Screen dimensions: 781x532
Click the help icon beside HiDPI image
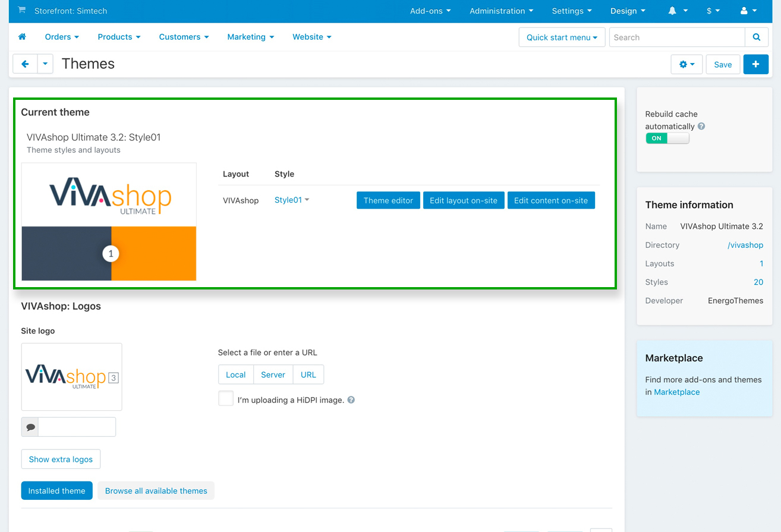tap(351, 400)
